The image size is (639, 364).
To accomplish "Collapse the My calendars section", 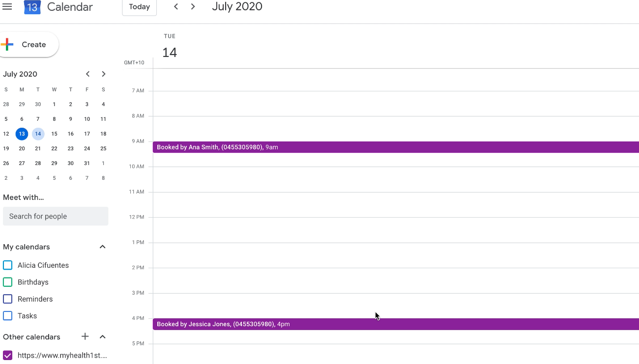I will pos(103,247).
